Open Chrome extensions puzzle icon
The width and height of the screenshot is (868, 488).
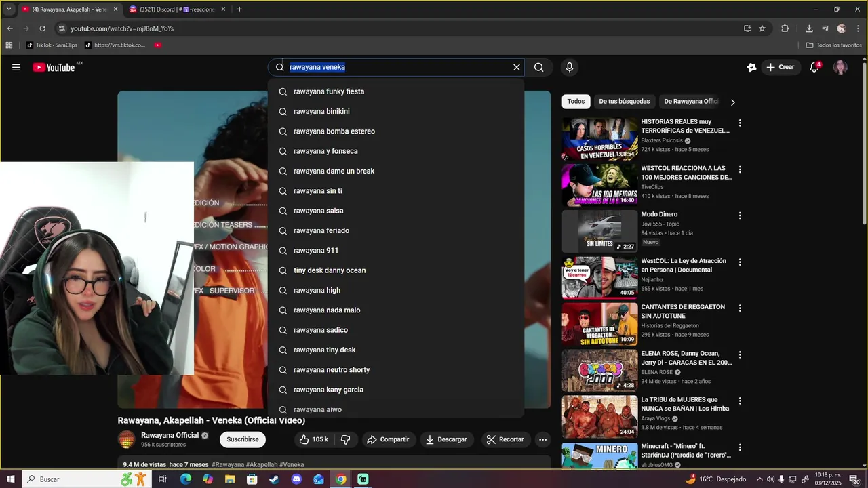point(785,28)
